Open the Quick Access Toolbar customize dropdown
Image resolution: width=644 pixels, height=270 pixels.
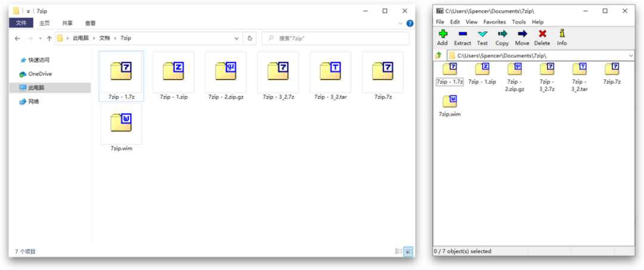tap(28, 11)
